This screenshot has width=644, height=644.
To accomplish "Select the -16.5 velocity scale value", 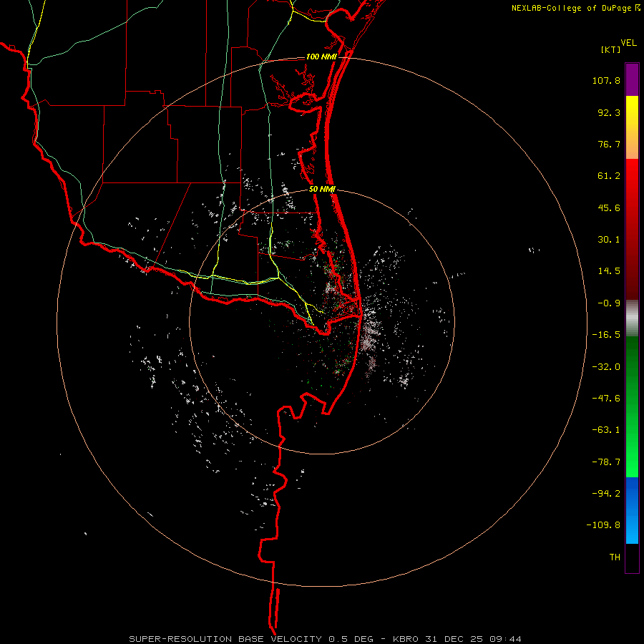I will [606, 335].
